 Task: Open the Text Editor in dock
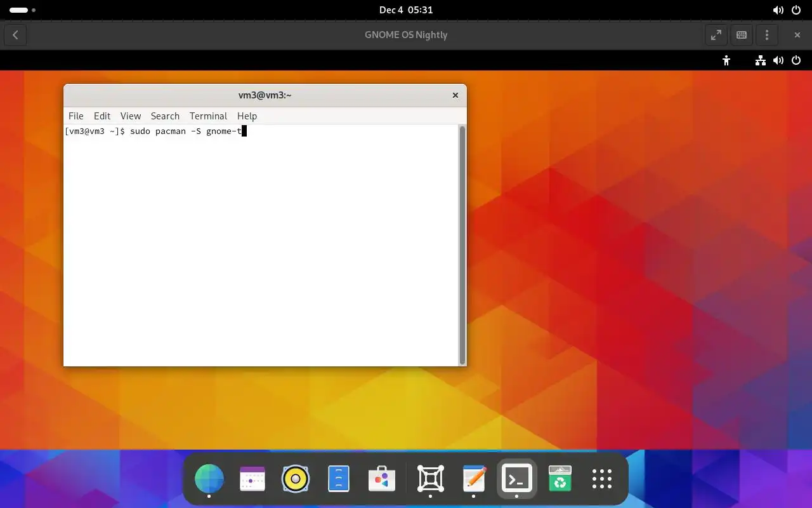coord(474,479)
